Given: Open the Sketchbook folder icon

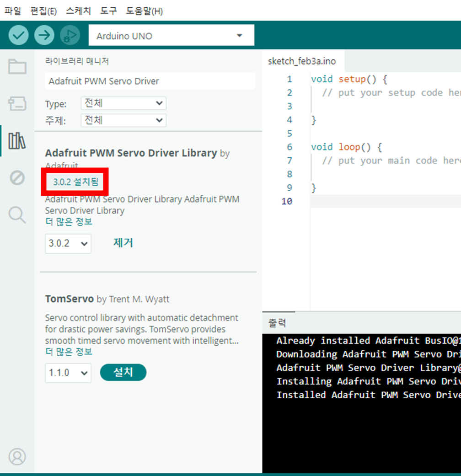Looking at the screenshot, I should coord(17,67).
